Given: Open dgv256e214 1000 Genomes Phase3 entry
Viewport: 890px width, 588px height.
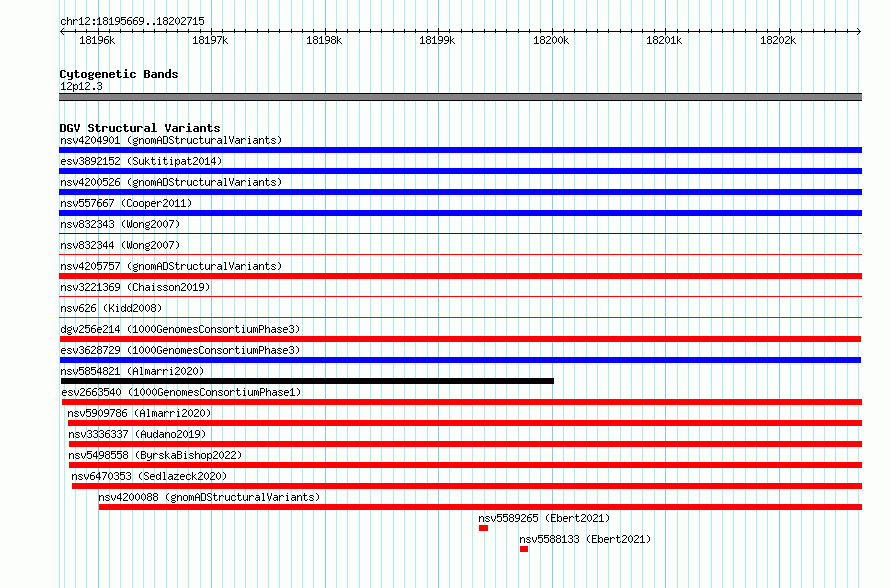Looking at the screenshot, I should pyautogui.click(x=180, y=329).
